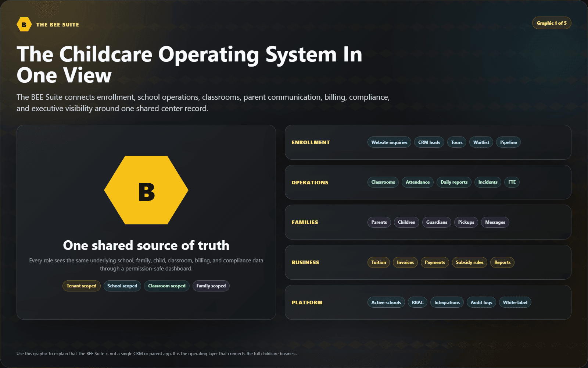Click the Website inquiries chip
Image resolution: width=588 pixels, height=368 pixels.
pos(389,142)
